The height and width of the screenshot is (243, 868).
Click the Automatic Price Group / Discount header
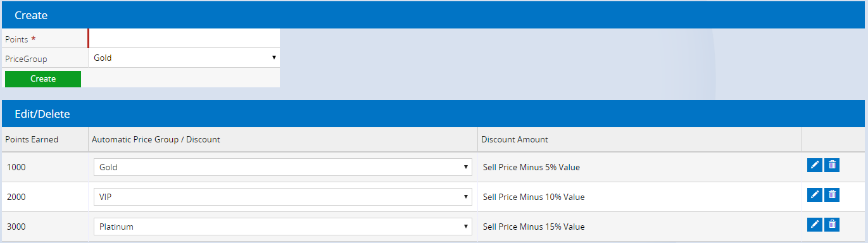pyautogui.click(x=156, y=139)
